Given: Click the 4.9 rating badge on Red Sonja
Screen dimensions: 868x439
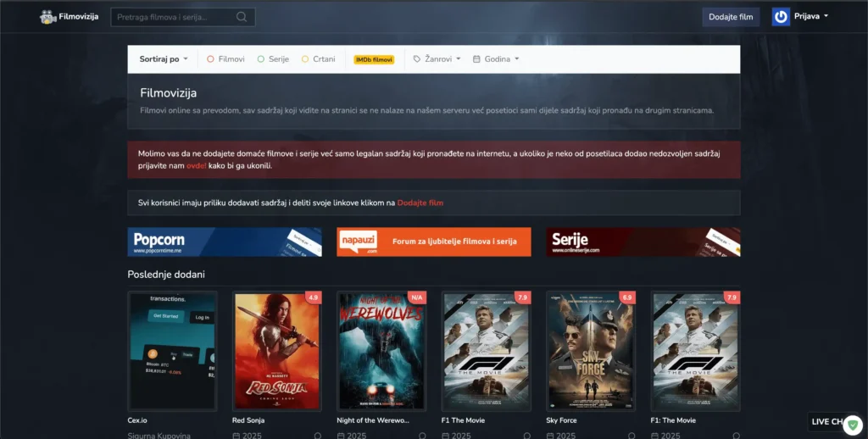Looking at the screenshot, I should point(314,297).
